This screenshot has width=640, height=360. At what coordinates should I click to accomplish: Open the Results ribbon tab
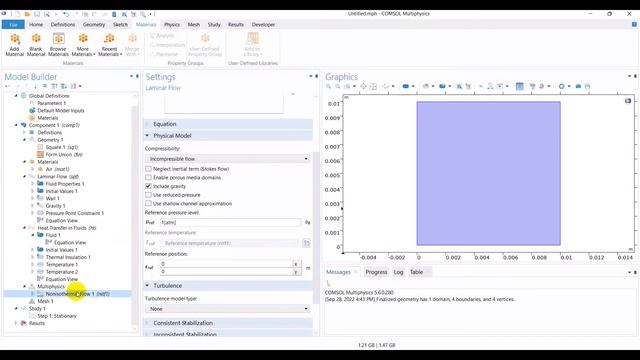click(236, 24)
